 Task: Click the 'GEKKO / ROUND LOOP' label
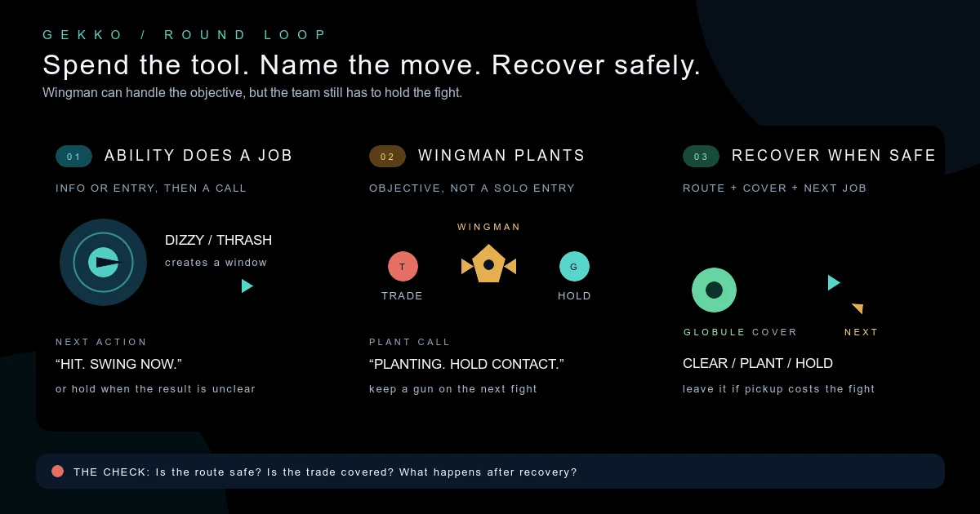coord(185,35)
